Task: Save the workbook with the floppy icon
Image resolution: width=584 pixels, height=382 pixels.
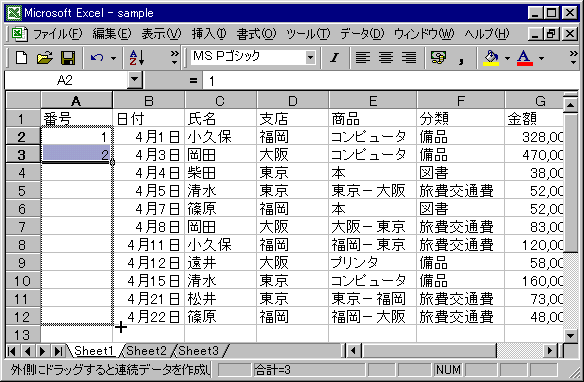Action: 68,58
